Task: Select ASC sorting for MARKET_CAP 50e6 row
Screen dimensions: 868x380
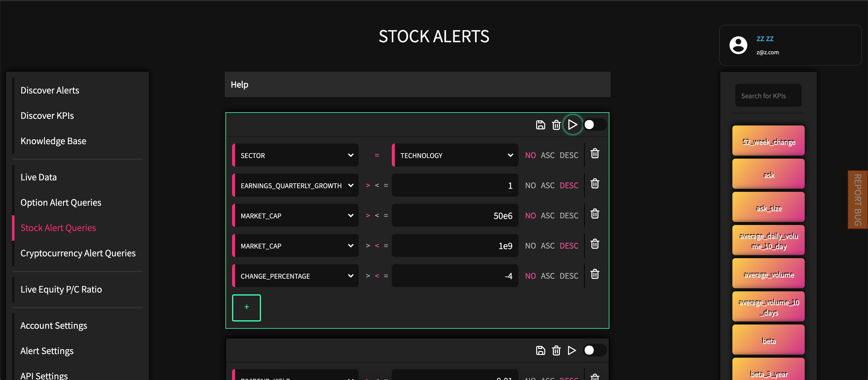Action: (548, 215)
